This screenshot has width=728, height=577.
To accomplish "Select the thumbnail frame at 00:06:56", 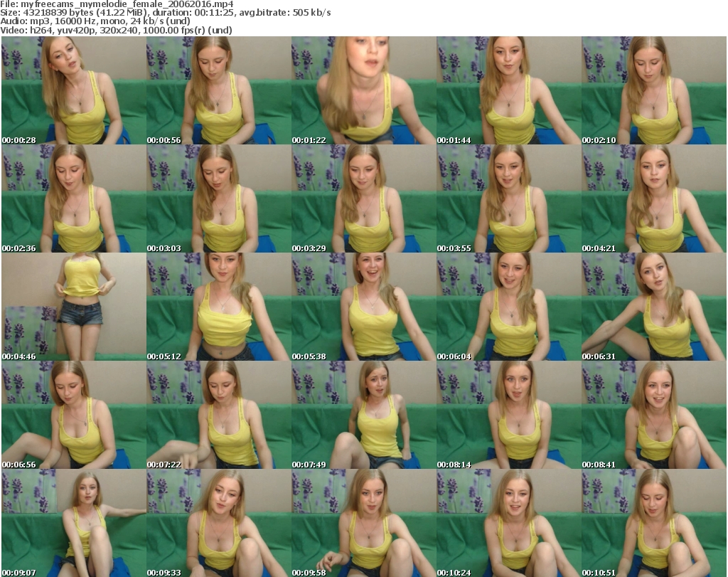I will 74,415.
